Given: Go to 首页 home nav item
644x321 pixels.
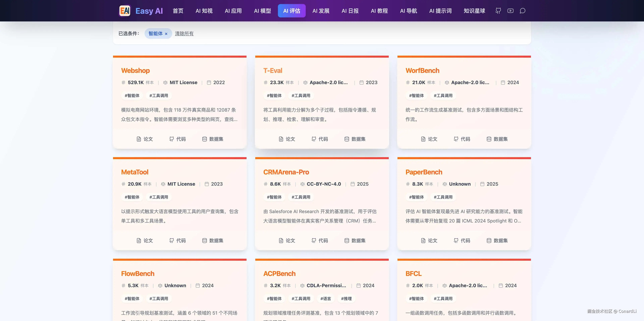Looking at the screenshot, I should [178, 11].
